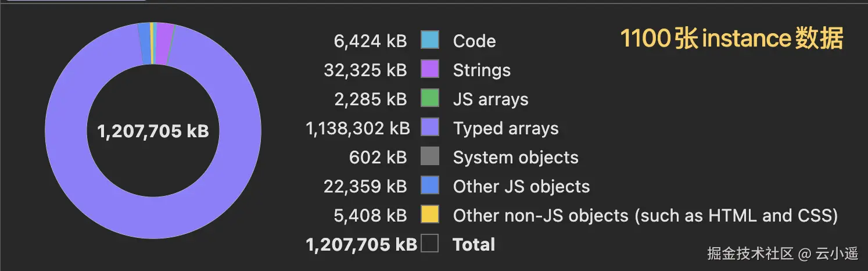Viewport: 868px width, 271px height.
Task: Select the JS arrays legend label
Action: tap(490, 99)
